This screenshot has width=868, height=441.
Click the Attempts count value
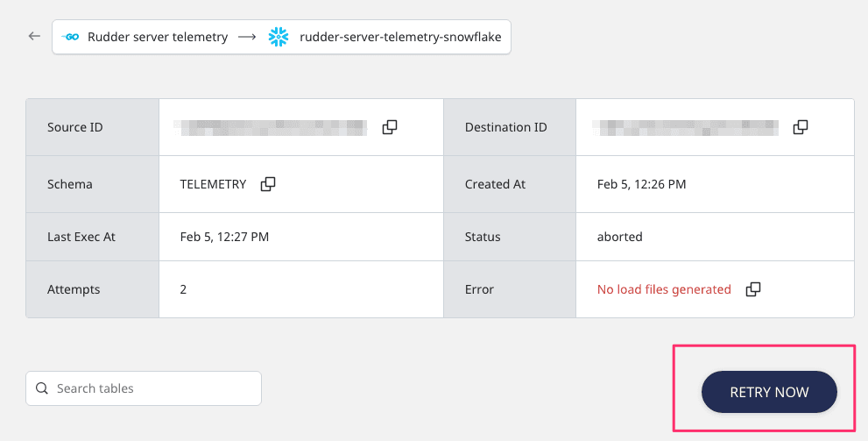click(x=184, y=289)
